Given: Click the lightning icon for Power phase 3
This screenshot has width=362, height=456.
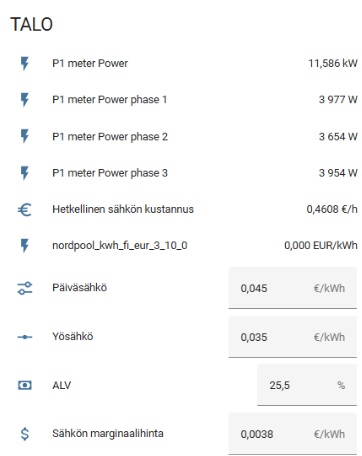Looking at the screenshot, I should 25,173.
